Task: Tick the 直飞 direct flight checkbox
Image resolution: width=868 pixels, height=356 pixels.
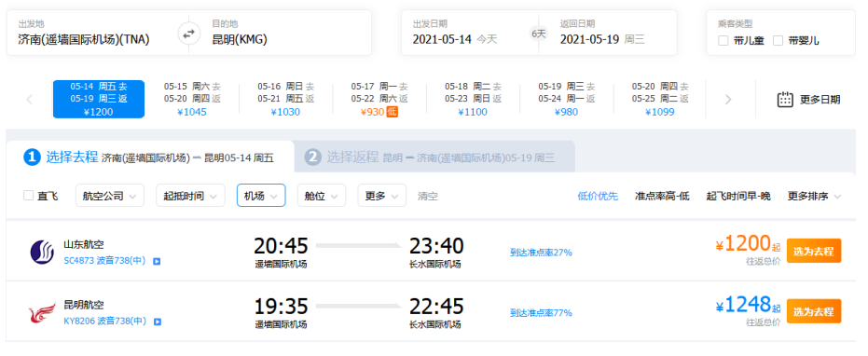Action: coord(28,196)
